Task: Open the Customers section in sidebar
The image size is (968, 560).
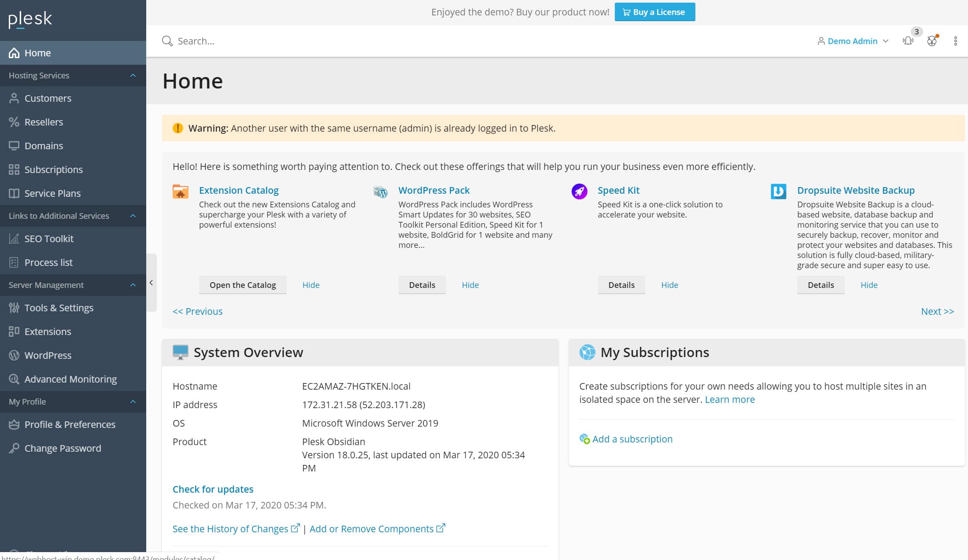Action: coord(48,98)
